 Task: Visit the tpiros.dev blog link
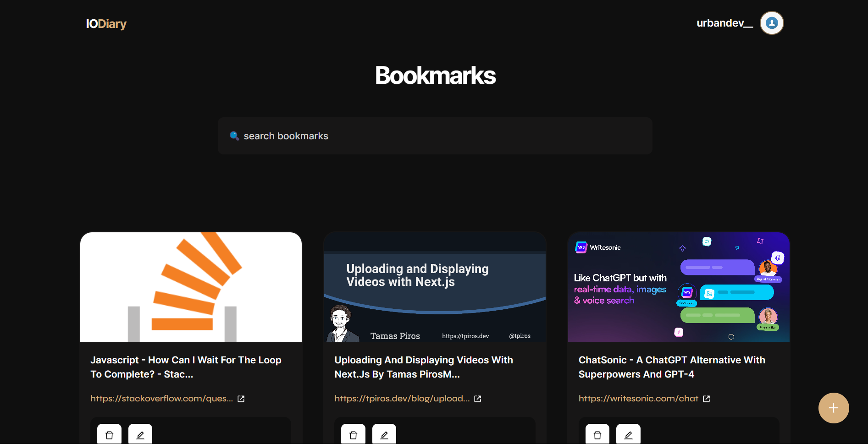tap(402, 399)
